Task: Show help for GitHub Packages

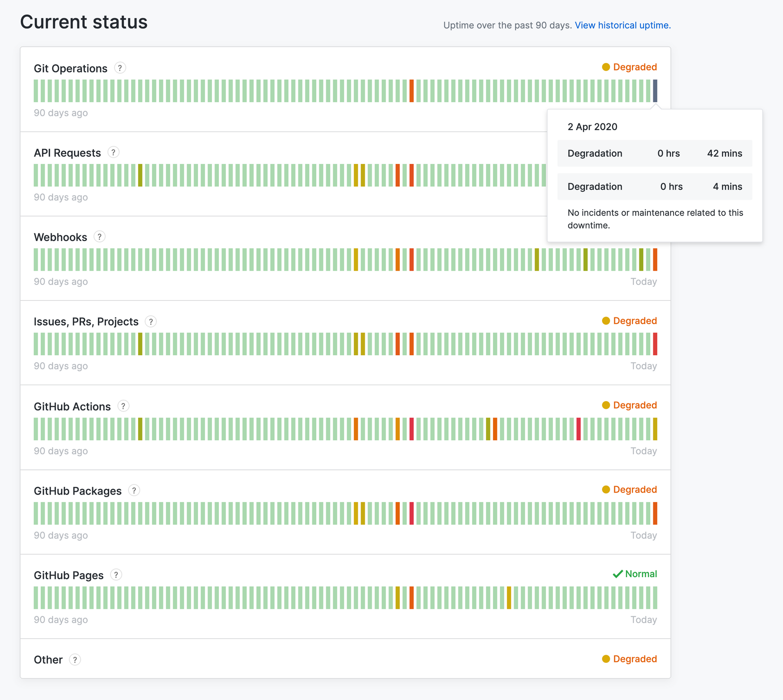Action: tap(134, 490)
